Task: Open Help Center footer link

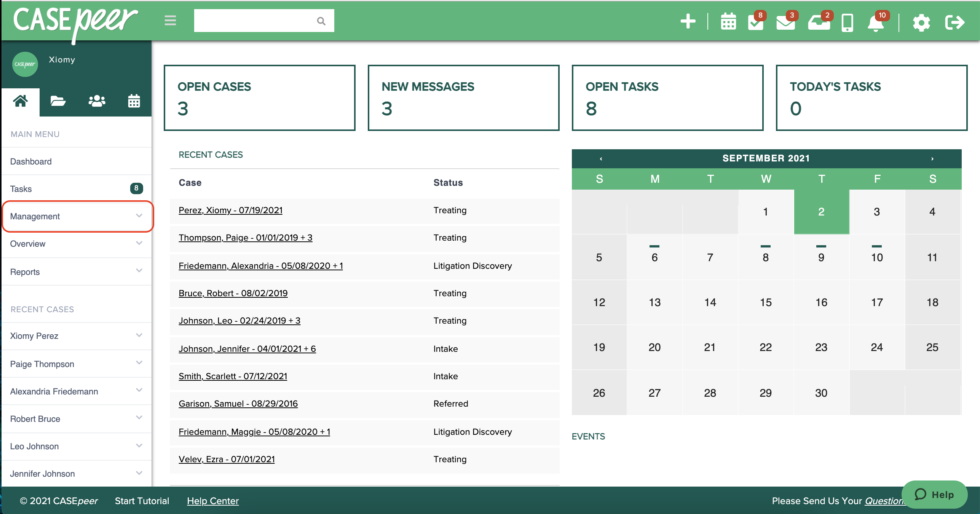Action: 213,501
